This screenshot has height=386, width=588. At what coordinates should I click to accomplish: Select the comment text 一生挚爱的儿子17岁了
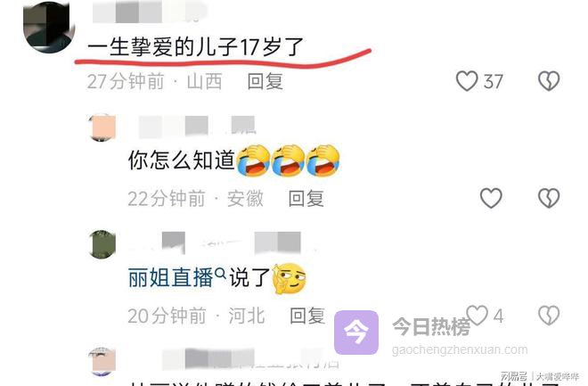point(195,47)
